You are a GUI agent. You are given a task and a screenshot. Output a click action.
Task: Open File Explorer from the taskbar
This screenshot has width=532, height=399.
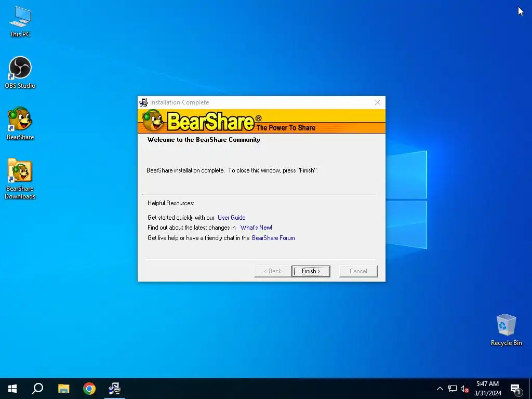63,389
